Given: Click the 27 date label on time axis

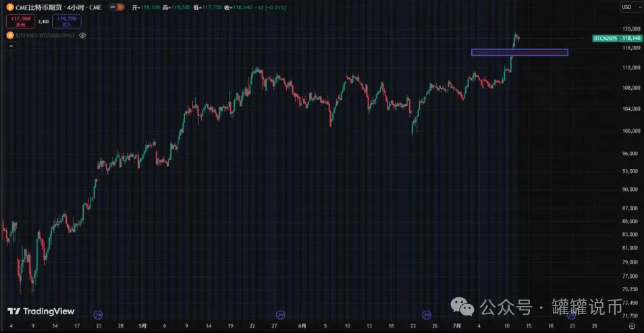Looking at the screenshot, I should (x=274, y=326).
